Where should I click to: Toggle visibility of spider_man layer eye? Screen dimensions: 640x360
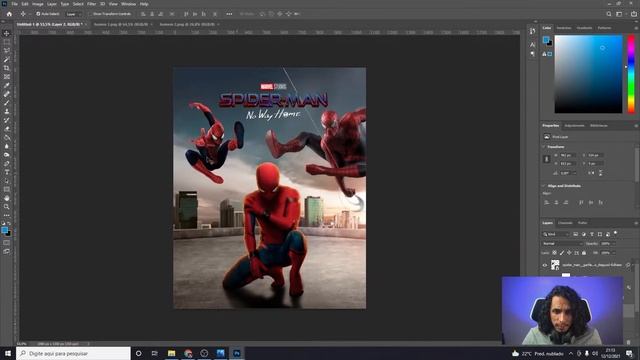pos(544,265)
